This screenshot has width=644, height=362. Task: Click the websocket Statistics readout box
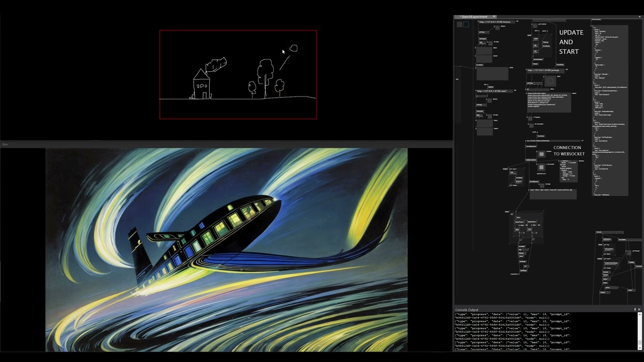tap(569, 171)
